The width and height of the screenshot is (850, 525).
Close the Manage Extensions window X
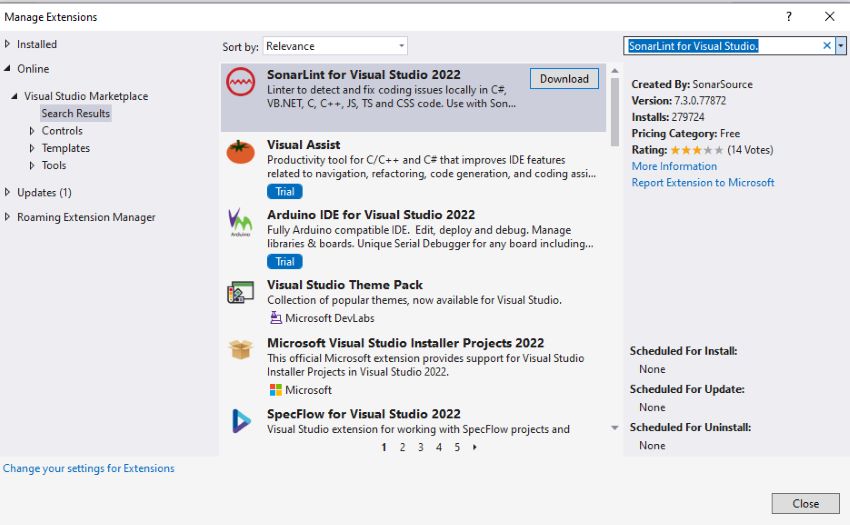pyautogui.click(x=829, y=17)
